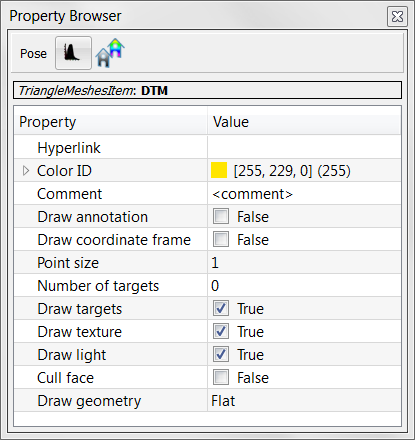Image resolution: width=415 pixels, height=440 pixels.
Task: Turn off the Draw light checkbox
Action: [221, 354]
